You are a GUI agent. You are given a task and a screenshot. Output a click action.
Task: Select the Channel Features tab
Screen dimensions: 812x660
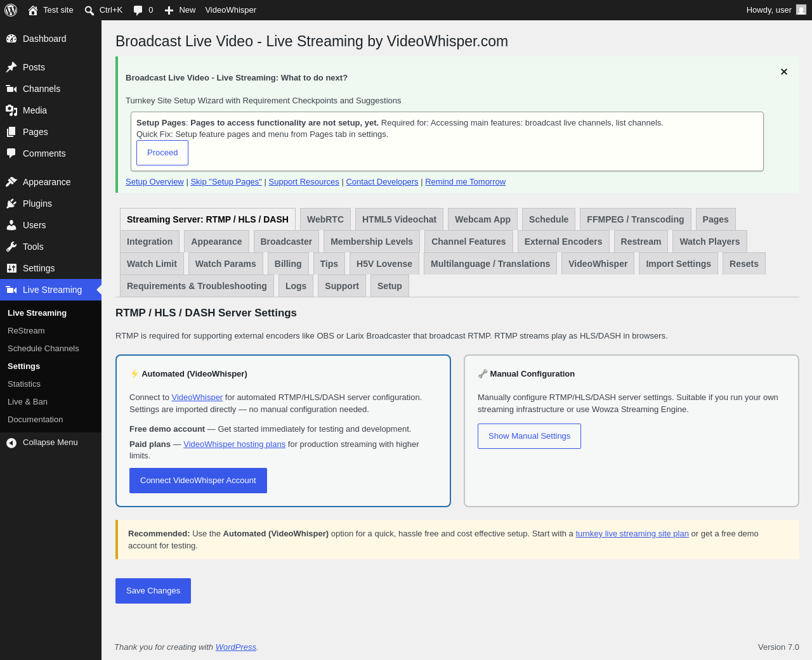coord(469,242)
